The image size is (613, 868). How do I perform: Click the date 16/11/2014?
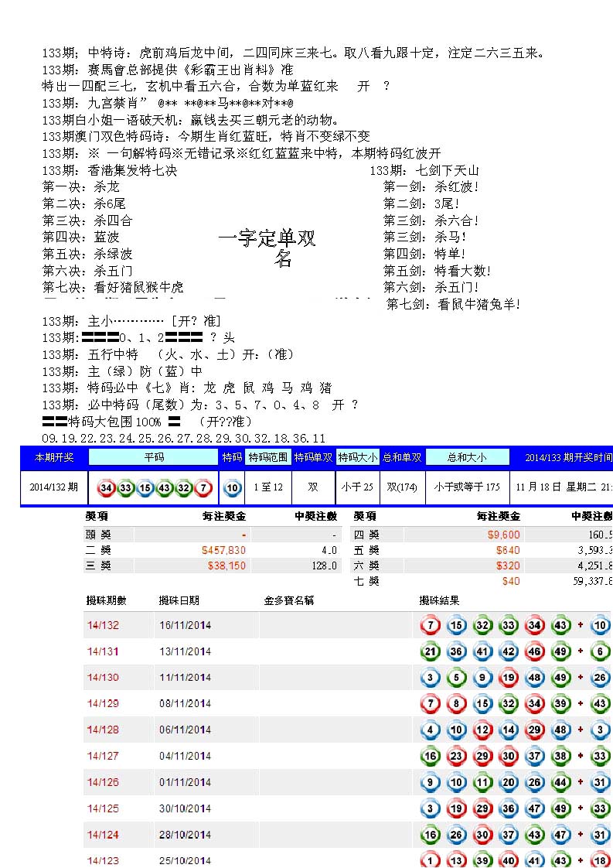click(x=185, y=625)
